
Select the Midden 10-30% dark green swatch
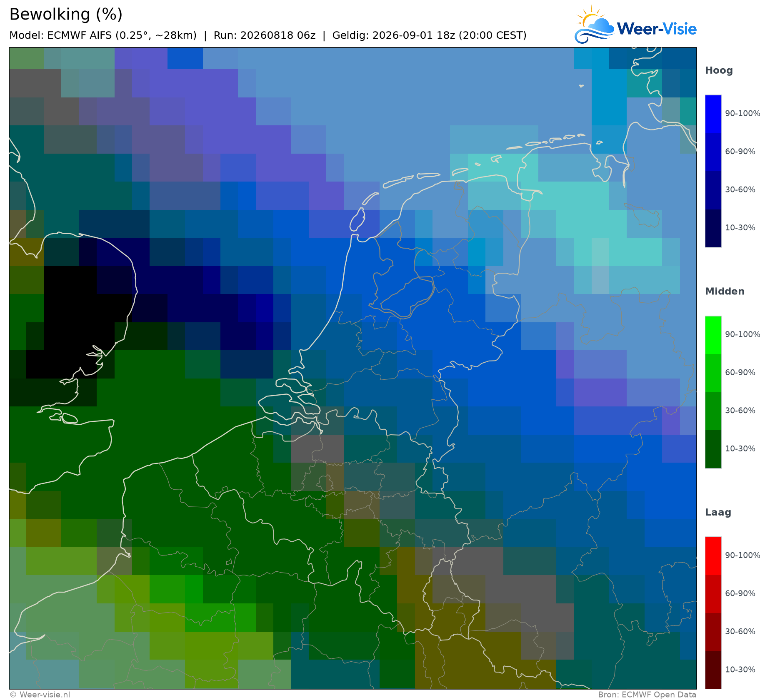713,449
